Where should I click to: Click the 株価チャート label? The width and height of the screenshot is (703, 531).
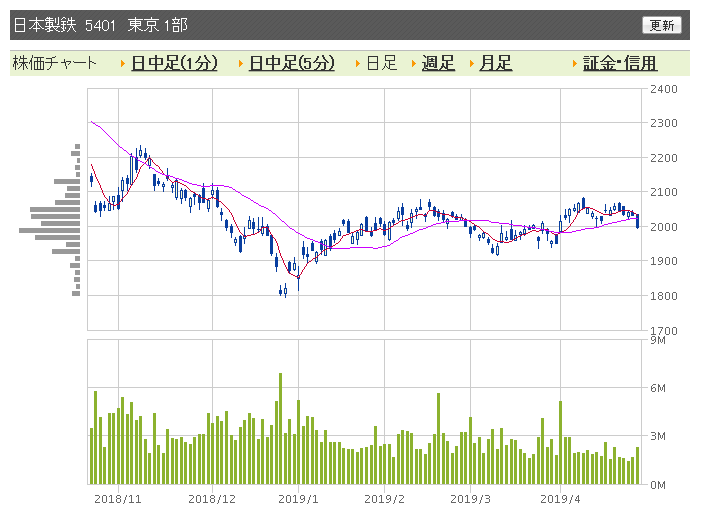coord(55,63)
